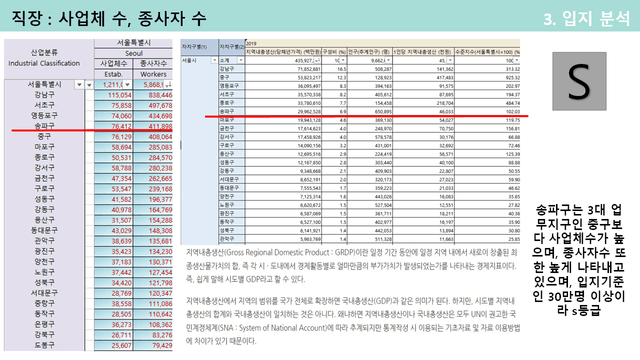Viewport: 640px width, 360px height.
Task: Click the 영등포구 row label in left table
Action: 44,116
